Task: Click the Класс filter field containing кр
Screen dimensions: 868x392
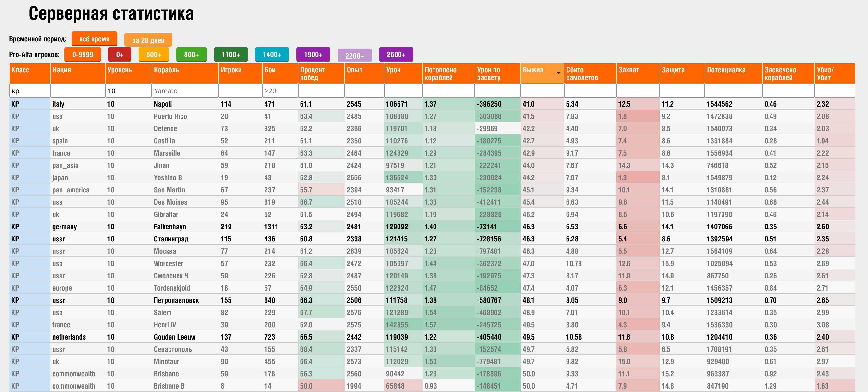Action: (30, 91)
